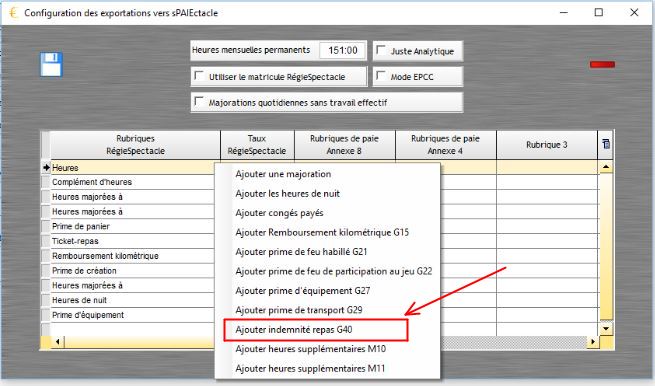Select Ajouter prime de feu de participation G22
This screenshot has width=655, height=386.
328,271
